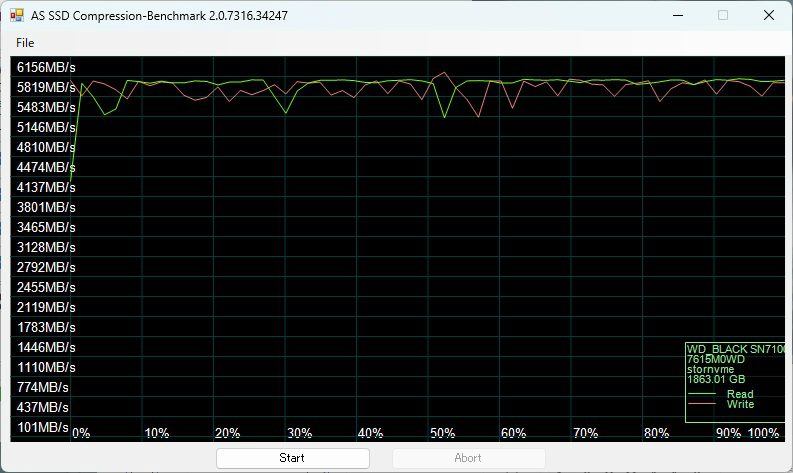Click the 101MB/s axis label
793x473 pixels.
[x=42, y=427]
